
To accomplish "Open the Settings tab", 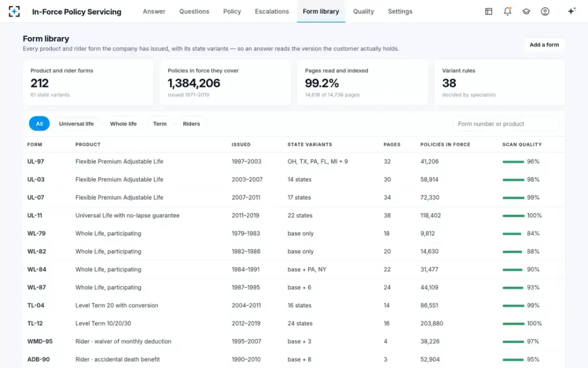I will click(x=400, y=11).
